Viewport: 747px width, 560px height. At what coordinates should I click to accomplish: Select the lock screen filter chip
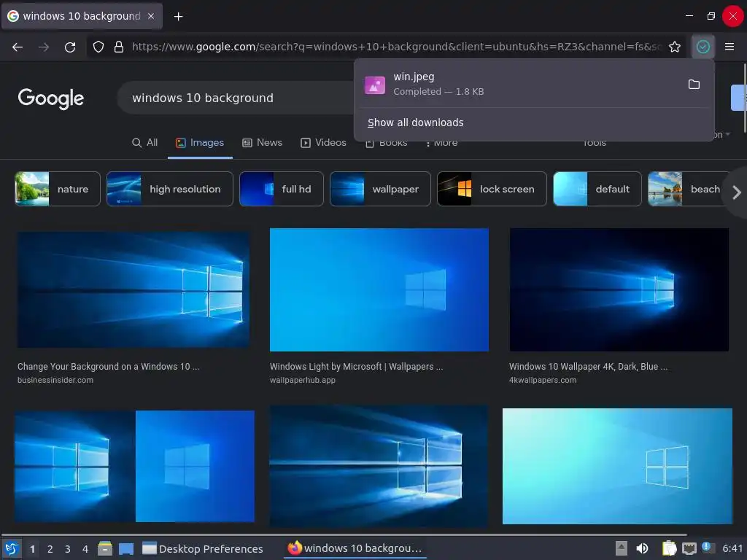492,189
